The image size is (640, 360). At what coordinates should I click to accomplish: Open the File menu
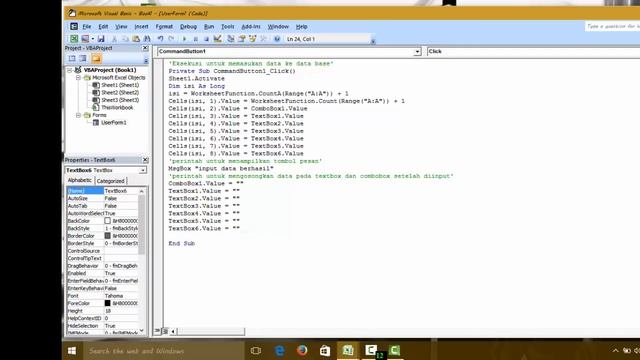87,27
